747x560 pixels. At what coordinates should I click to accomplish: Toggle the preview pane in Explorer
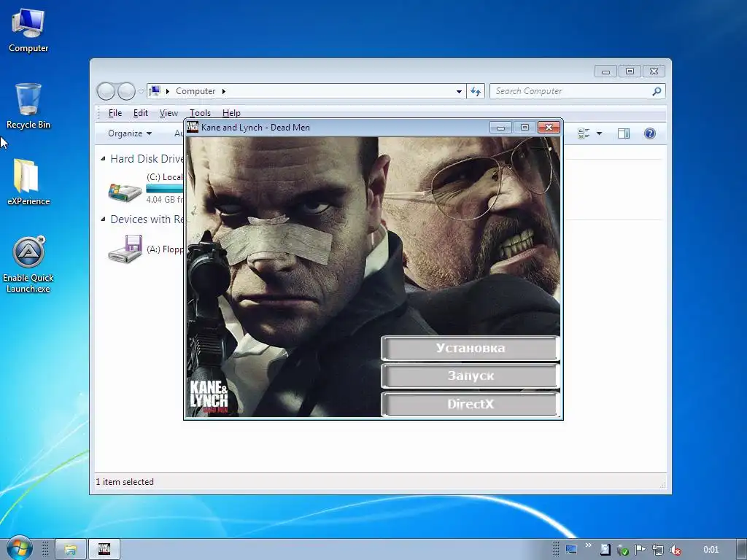(x=624, y=133)
